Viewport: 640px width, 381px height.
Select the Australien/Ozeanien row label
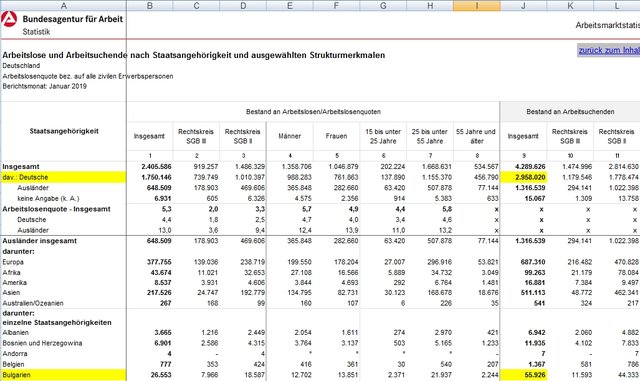pyautogui.click(x=33, y=303)
